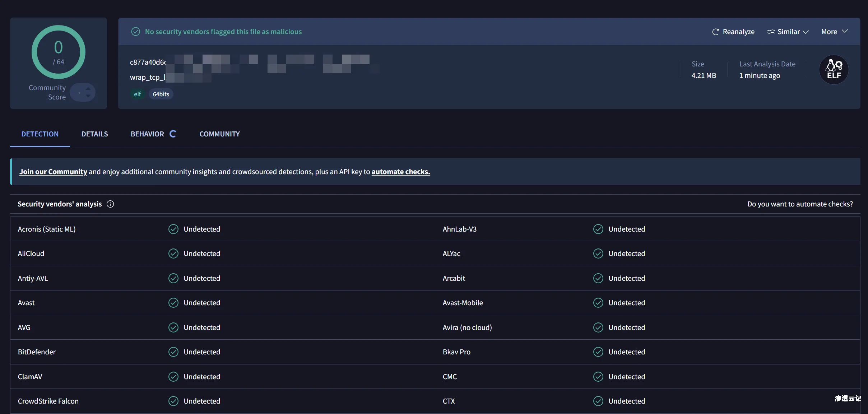Click the Antiy-AVL undetected check icon
This screenshot has width=868, height=414.
[173, 278]
